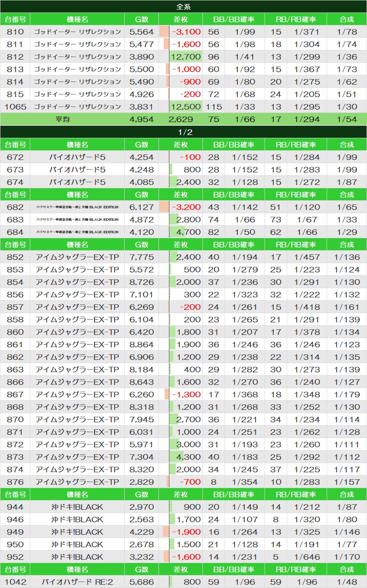Click BB probability 1/41 in row 812
Viewport: 367px width, 588px height.
click(x=245, y=57)
